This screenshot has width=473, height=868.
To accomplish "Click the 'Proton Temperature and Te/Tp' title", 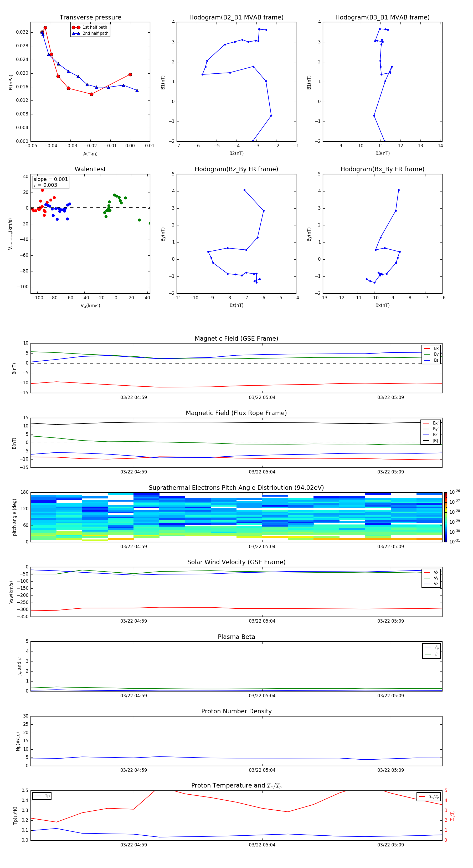I will point(236,786).
